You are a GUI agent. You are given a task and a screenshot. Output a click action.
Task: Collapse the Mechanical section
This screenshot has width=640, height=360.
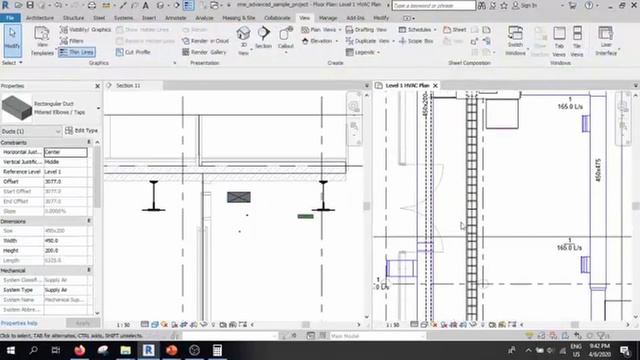(x=89, y=270)
